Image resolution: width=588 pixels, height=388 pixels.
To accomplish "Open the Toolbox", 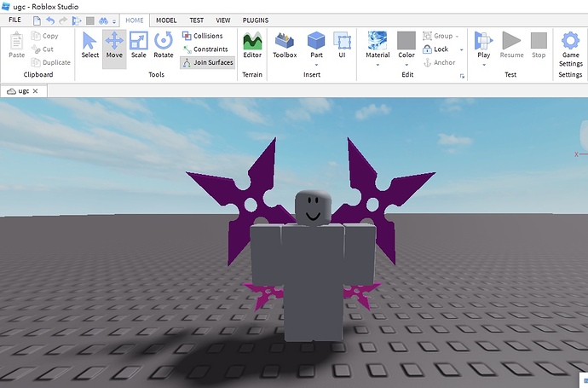I will pos(285,45).
